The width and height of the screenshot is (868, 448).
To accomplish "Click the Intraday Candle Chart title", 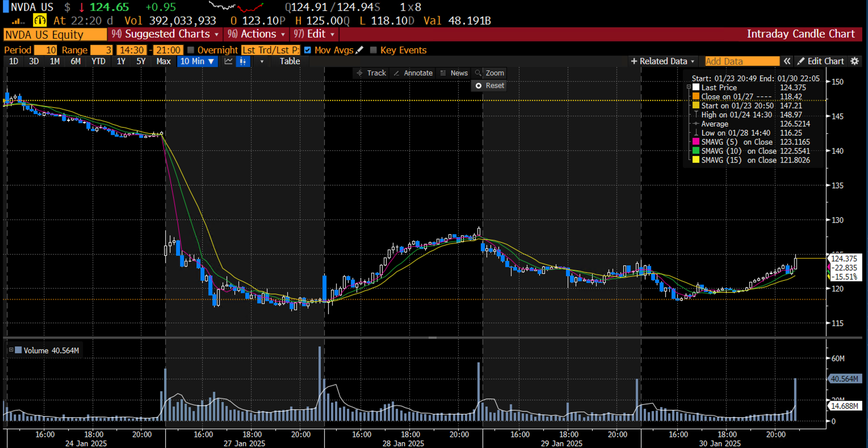I will tap(800, 34).
